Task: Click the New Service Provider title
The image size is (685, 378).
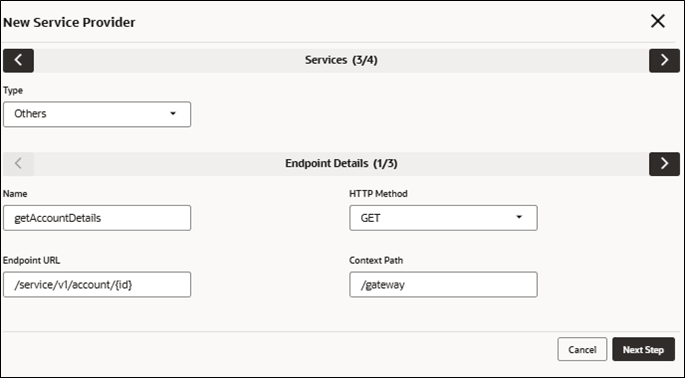Action: [x=69, y=22]
